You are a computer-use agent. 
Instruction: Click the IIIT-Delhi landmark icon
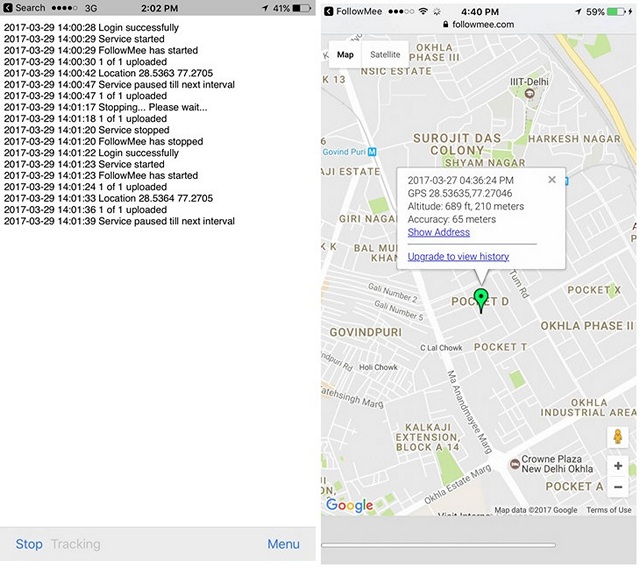click(x=529, y=93)
